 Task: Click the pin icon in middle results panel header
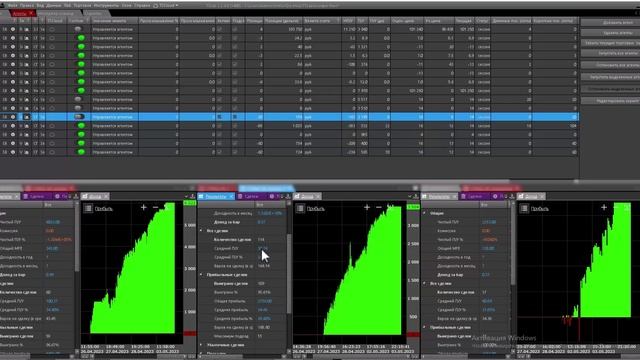tap(288, 196)
